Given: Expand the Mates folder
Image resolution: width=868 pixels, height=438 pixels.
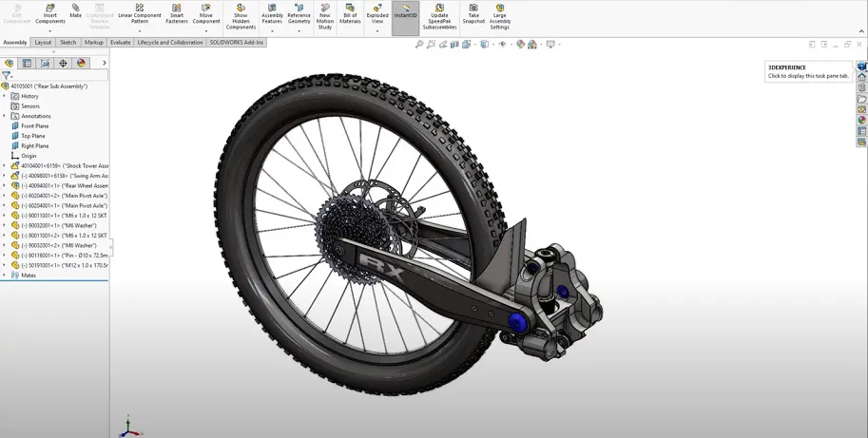Looking at the screenshot, I should click(5, 276).
